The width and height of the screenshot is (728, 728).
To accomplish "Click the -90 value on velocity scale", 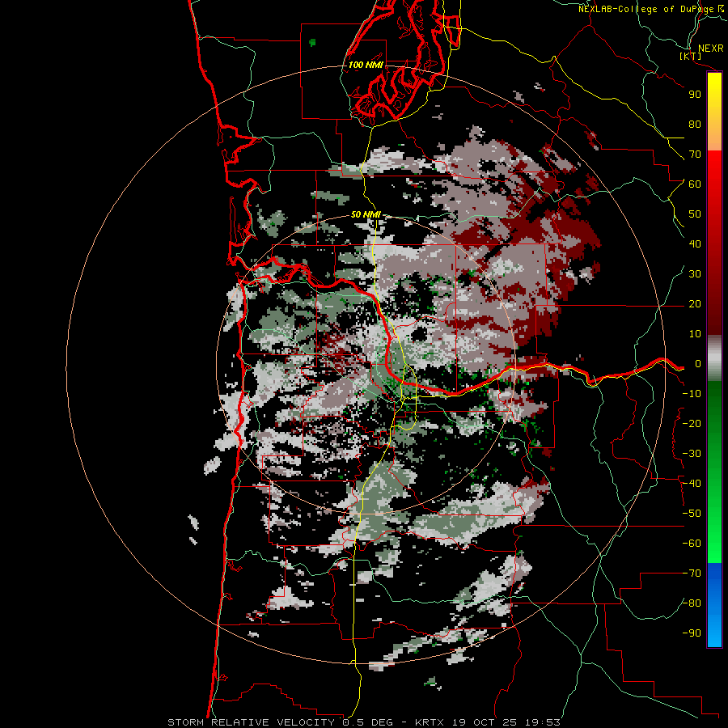I will (x=692, y=633).
